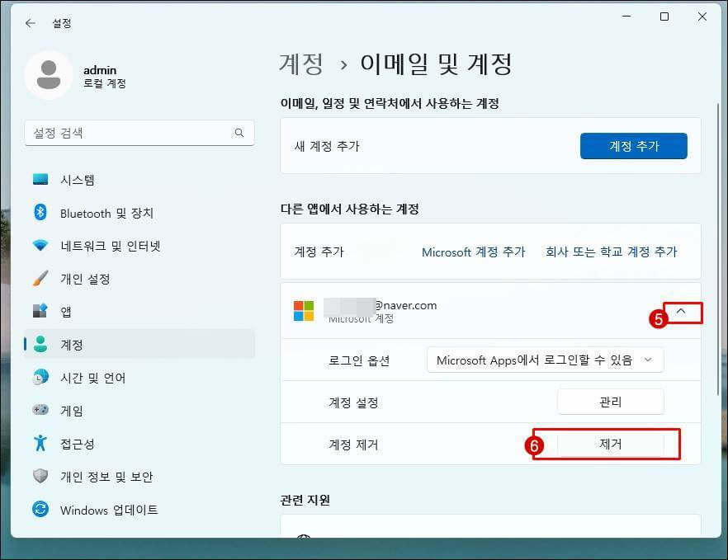Click Microsoft 계정 추가 link
The image size is (728, 560).
tap(473, 252)
